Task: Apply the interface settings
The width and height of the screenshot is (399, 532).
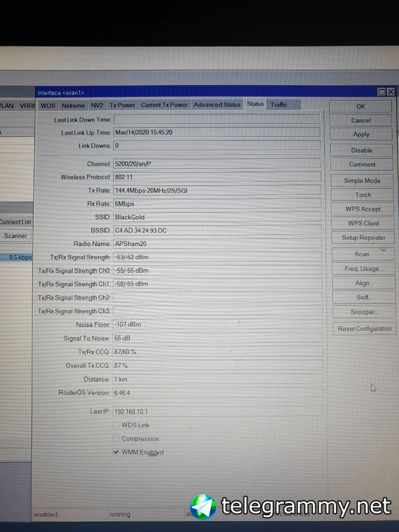Action: pyautogui.click(x=361, y=134)
